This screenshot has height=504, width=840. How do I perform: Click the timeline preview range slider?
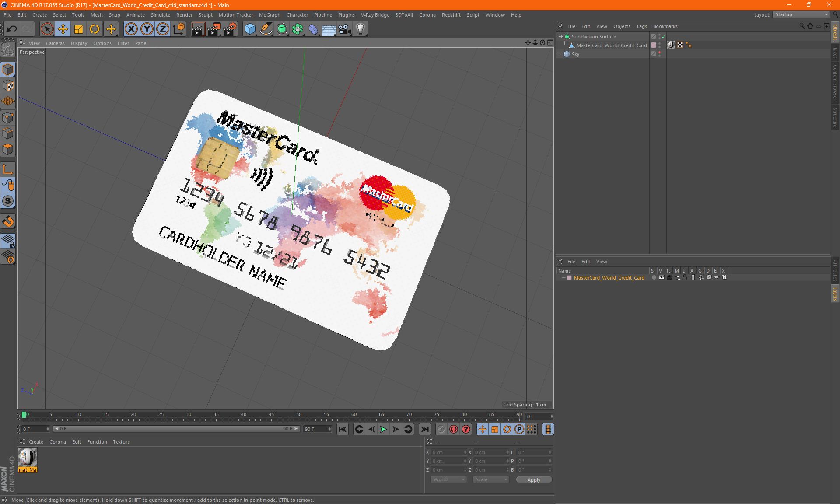(x=176, y=429)
